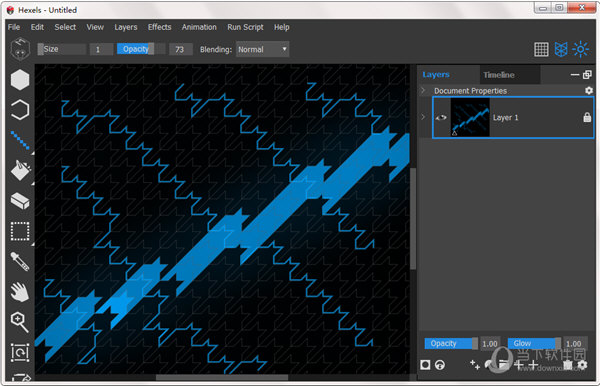The height and width of the screenshot is (386, 600).
Task: Click the Layer 1 name label
Action: pos(505,117)
